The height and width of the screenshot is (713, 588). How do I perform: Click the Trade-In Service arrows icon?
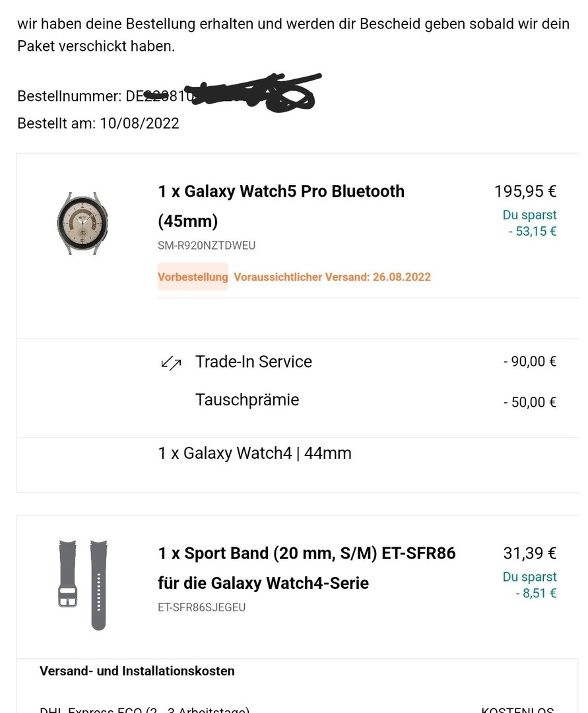[x=171, y=363]
